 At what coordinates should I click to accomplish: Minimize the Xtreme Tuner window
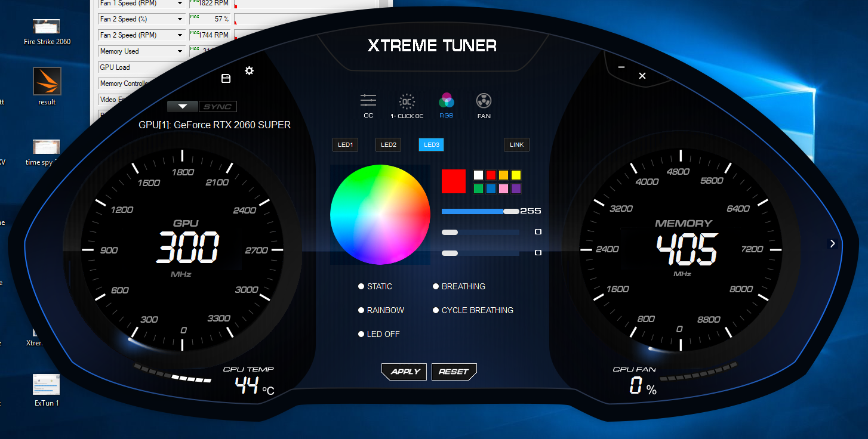[x=621, y=67]
